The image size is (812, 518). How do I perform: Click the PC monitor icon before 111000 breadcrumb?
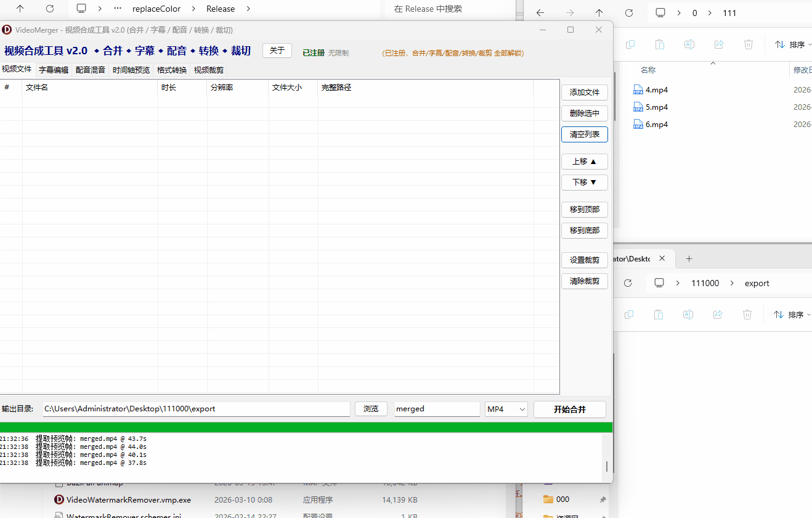(659, 283)
